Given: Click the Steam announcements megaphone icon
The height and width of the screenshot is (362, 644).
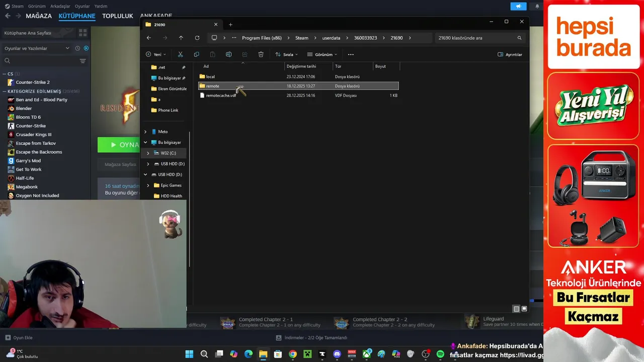Looking at the screenshot, I should click(x=518, y=6).
